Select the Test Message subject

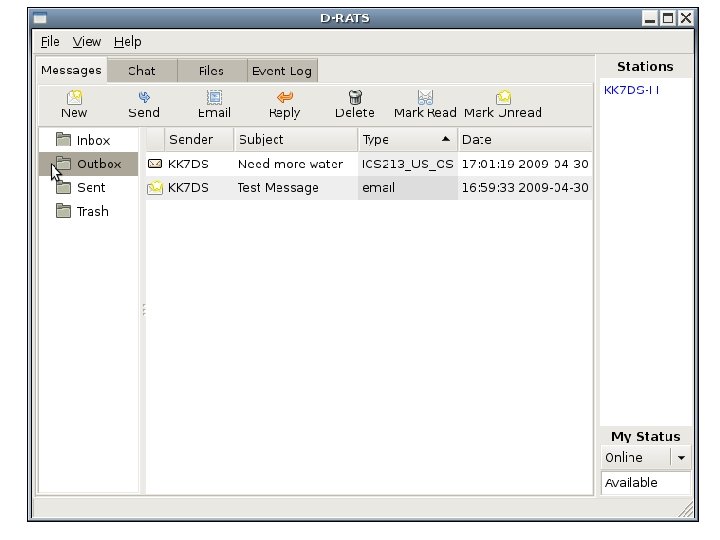pyautogui.click(x=278, y=188)
